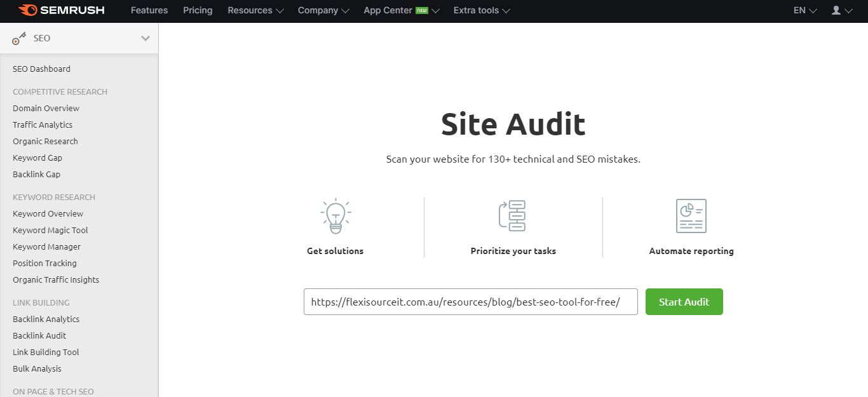Select Keyword Gap in sidebar
Viewport: 868px width, 397px height.
tap(37, 158)
